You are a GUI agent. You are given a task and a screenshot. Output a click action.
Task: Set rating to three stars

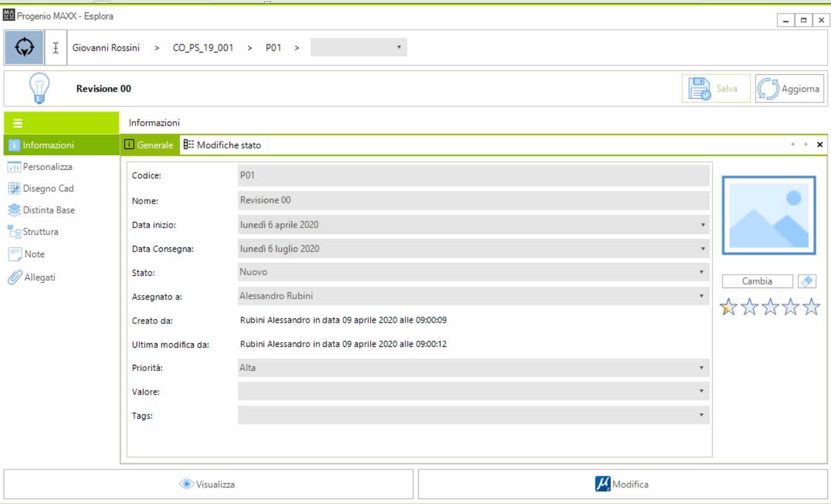770,307
